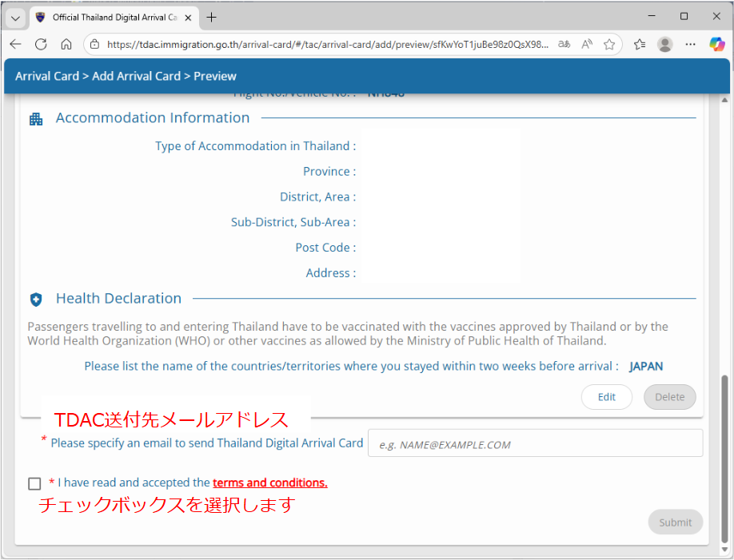Open the Copilot sidebar icon

click(x=716, y=45)
